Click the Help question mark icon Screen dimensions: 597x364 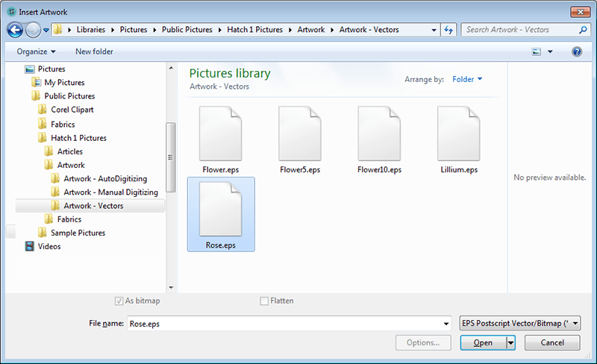coord(576,51)
